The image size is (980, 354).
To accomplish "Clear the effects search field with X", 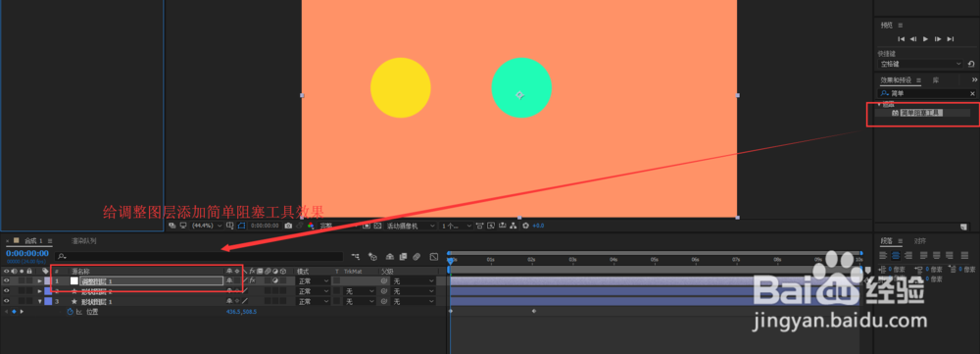I will click(x=972, y=93).
